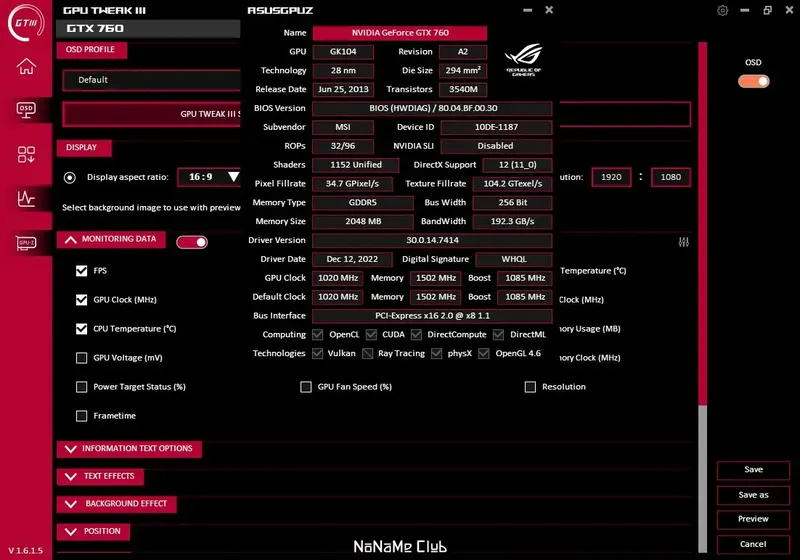Click the 1080 resolution height field
This screenshot has height=560, width=800.
pyautogui.click(x=670, y=177)
